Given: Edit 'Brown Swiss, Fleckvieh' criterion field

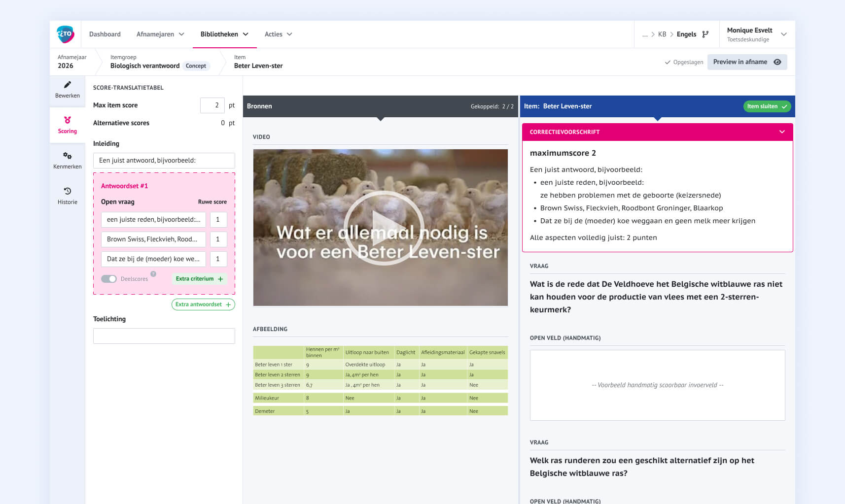Looking at the screenshot, I should coord(153,239).
